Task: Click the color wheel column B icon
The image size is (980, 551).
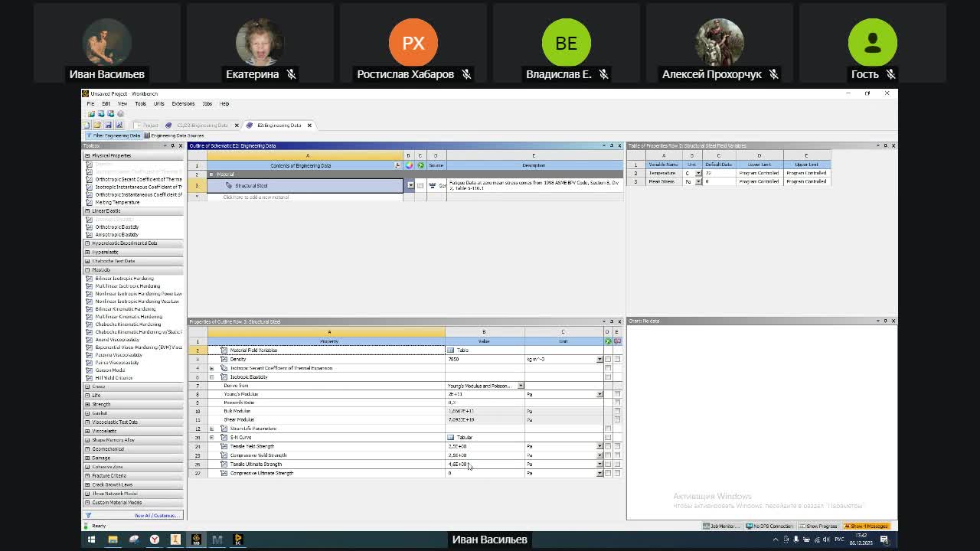Action: pyautogui.click(x=409, y=165)
